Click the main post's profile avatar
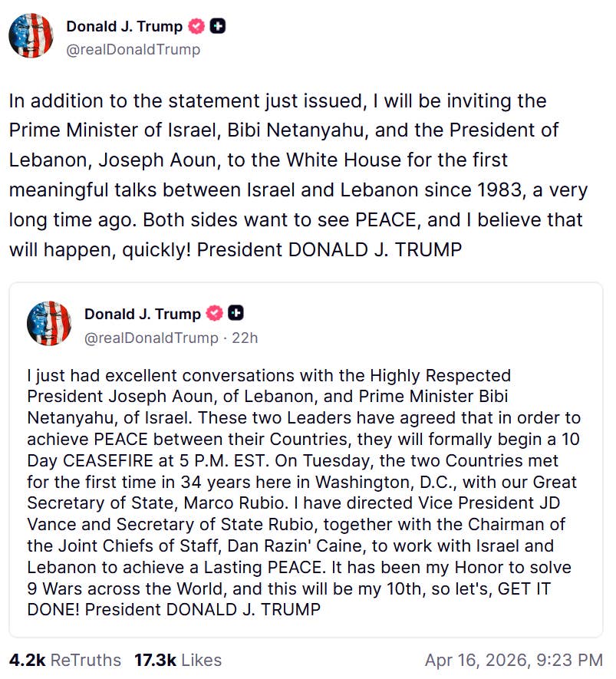Viewport: 616px width, 679px height. tap(31, 37)
